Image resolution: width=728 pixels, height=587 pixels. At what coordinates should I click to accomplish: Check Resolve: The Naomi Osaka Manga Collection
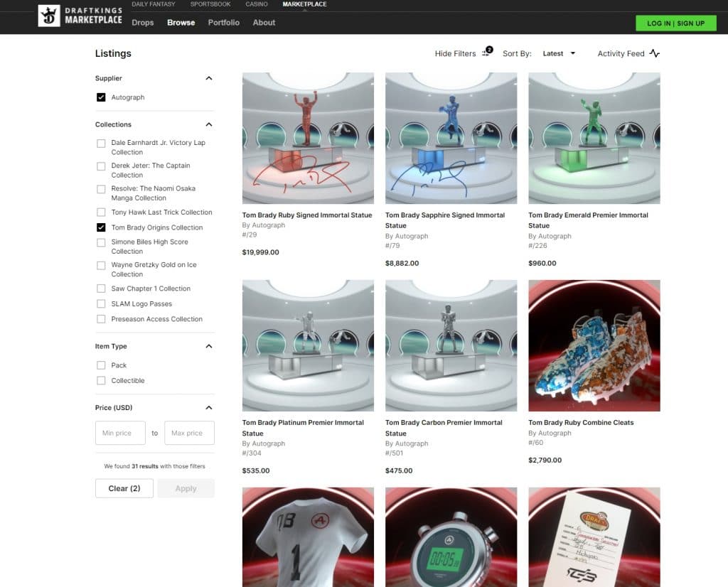coord(101,189)
